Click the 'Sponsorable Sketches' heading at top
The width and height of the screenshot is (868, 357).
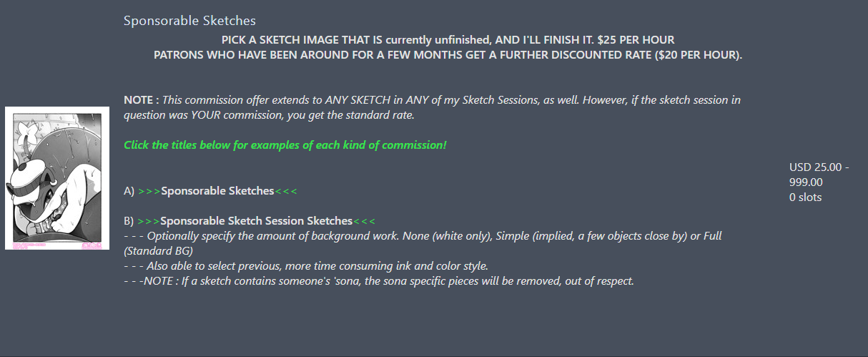(x=189, y=21)
